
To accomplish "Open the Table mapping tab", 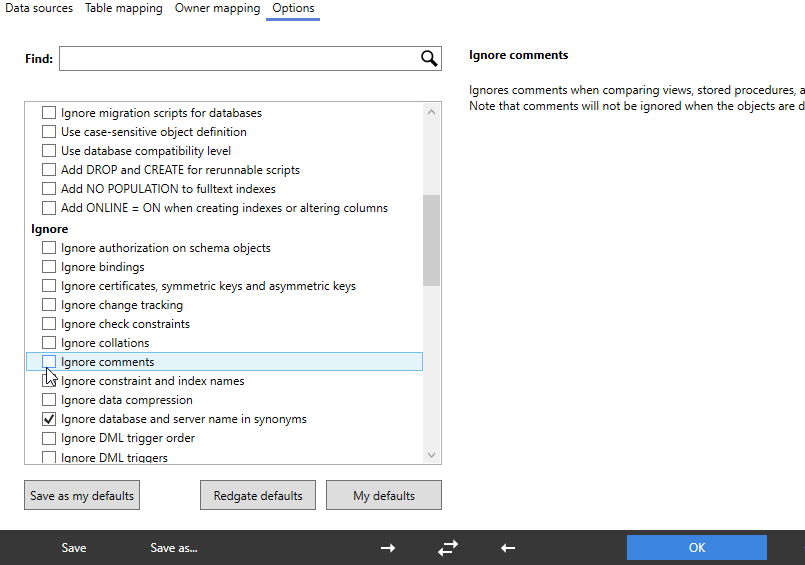I will tap(123, 9).
